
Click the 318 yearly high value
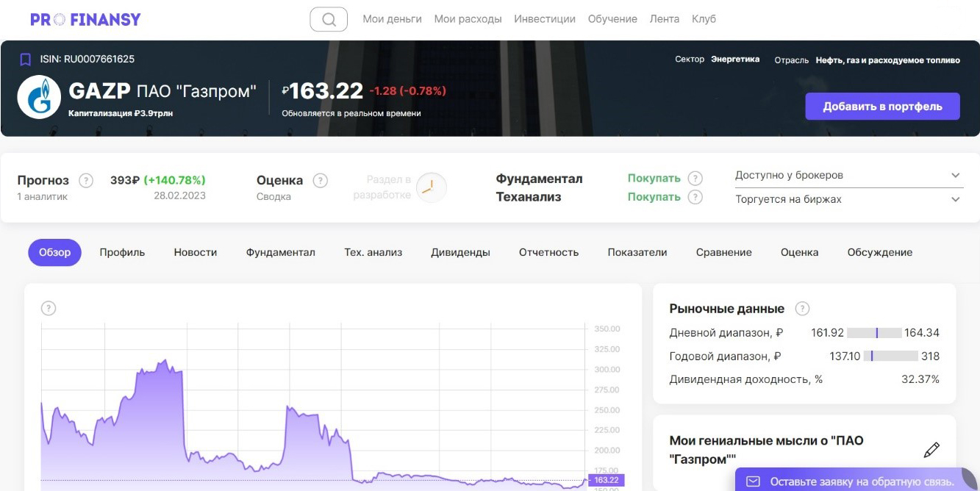pos(930,356)
